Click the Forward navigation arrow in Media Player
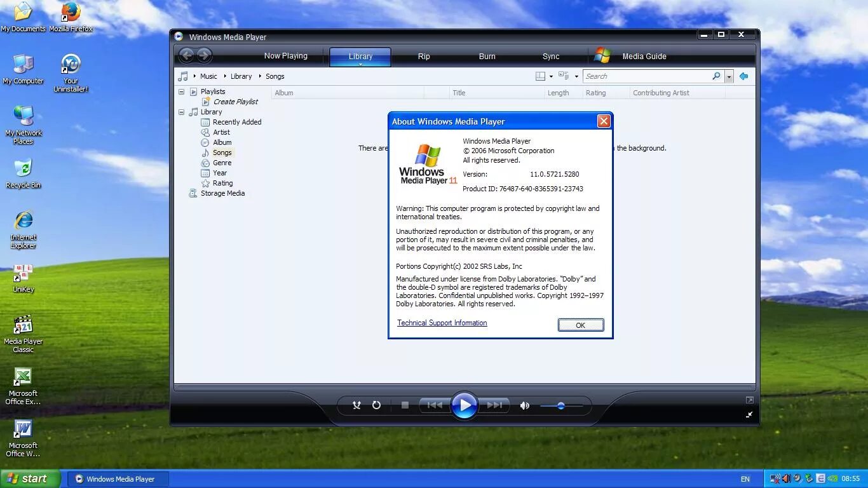The width and height of the screenshot is (868, 488). tap(203, 55)
